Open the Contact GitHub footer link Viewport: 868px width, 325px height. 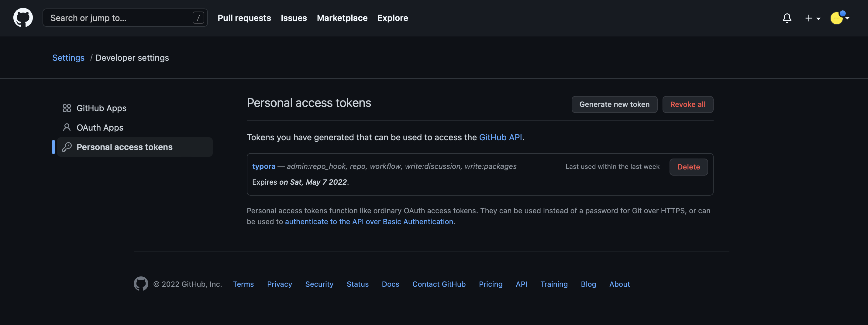(439, 284)
